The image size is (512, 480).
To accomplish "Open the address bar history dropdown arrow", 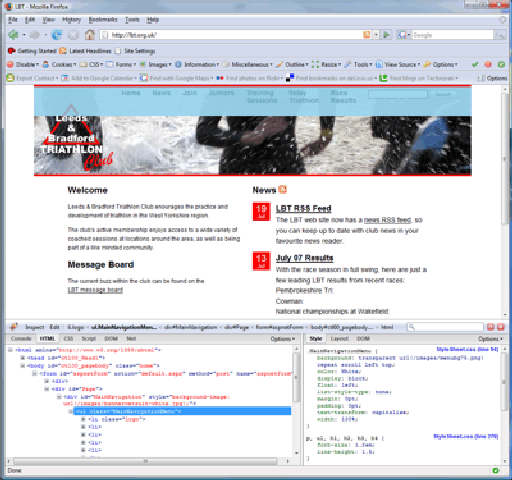I will coord(376,35).
